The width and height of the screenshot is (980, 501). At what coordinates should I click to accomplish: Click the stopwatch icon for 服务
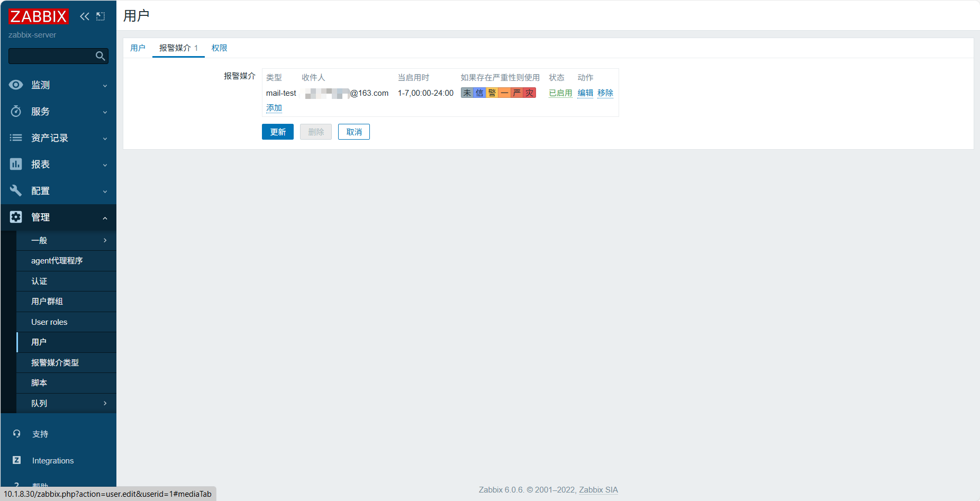(x=16, y=111)
